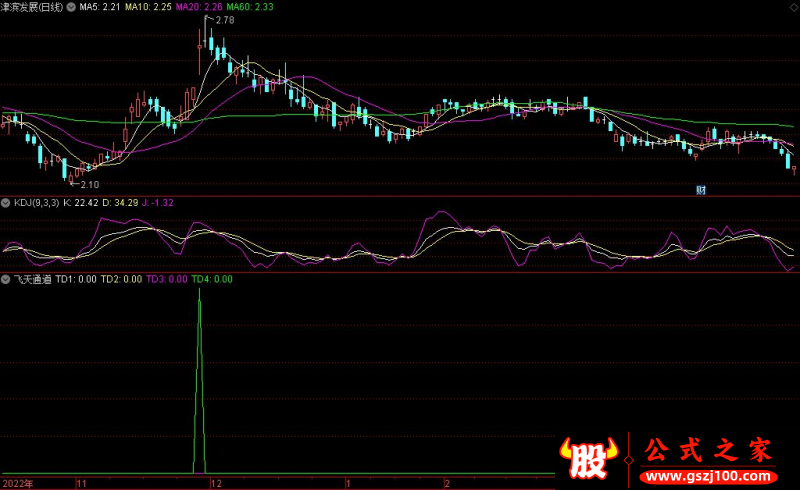Select the green MA60 label
This screenshot has height=490, width=800.
(x=249, y=7)
